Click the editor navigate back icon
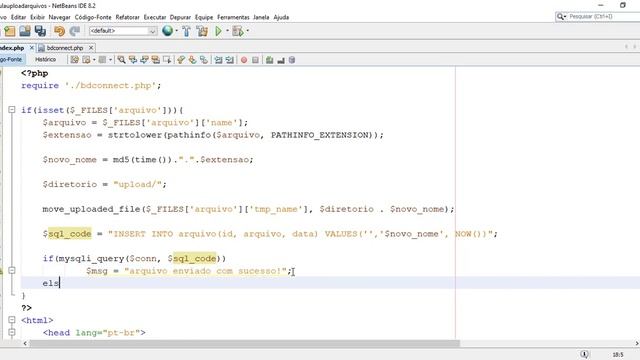 pos(86,60)
